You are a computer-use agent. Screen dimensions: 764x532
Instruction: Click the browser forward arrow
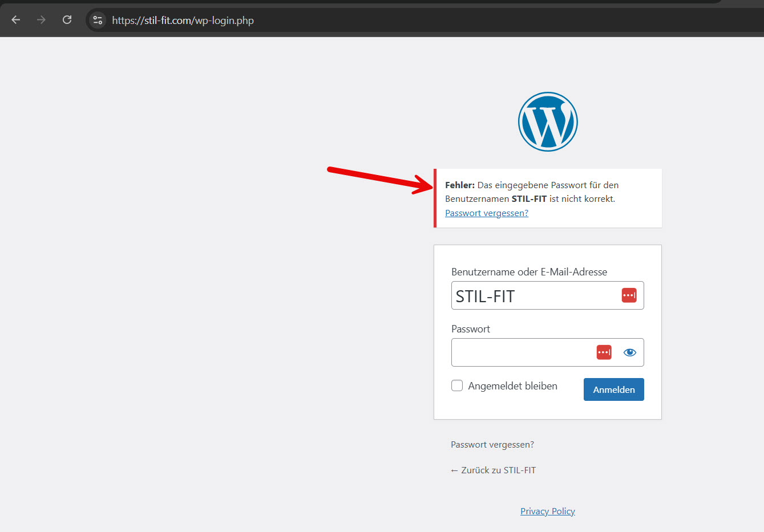(41, 20)
